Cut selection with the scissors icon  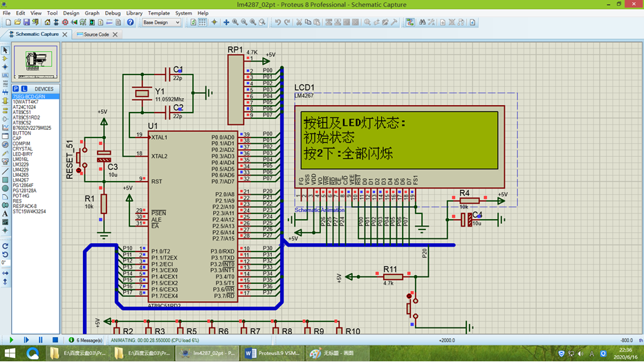[x=299, y=22]
